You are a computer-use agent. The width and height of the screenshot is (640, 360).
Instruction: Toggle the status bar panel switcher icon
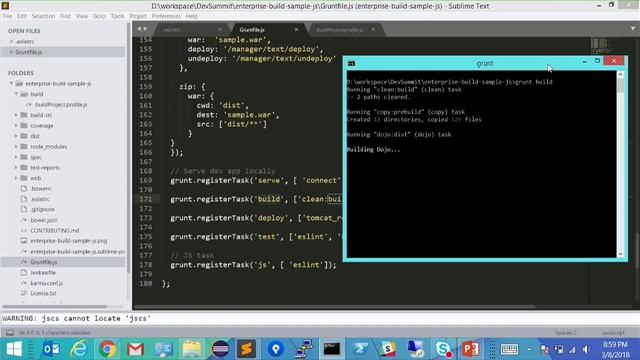10,333
